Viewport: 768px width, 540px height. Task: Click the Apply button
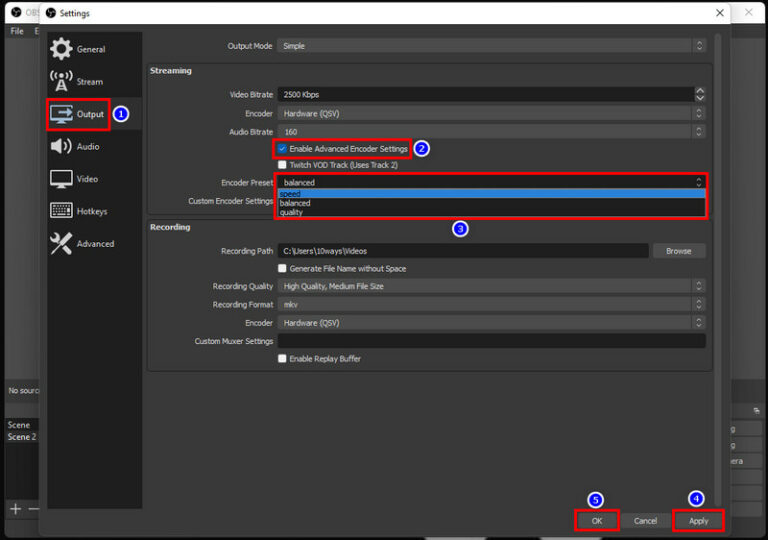tap(698, 520)
